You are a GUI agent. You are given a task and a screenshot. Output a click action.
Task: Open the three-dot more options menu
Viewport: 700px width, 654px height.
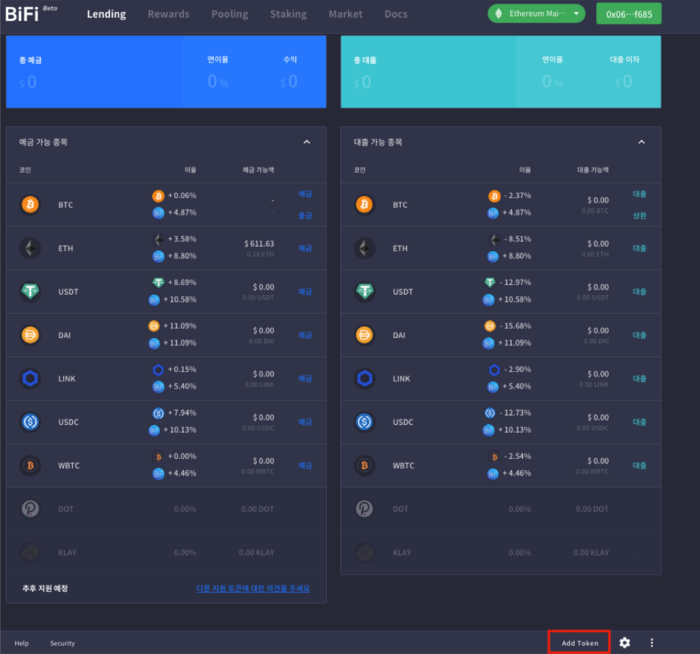click(x=652, y=643)
